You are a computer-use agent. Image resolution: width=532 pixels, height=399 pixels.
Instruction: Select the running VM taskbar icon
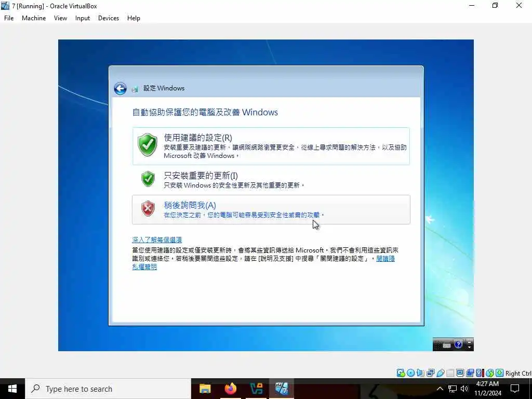tap(282, 389)
